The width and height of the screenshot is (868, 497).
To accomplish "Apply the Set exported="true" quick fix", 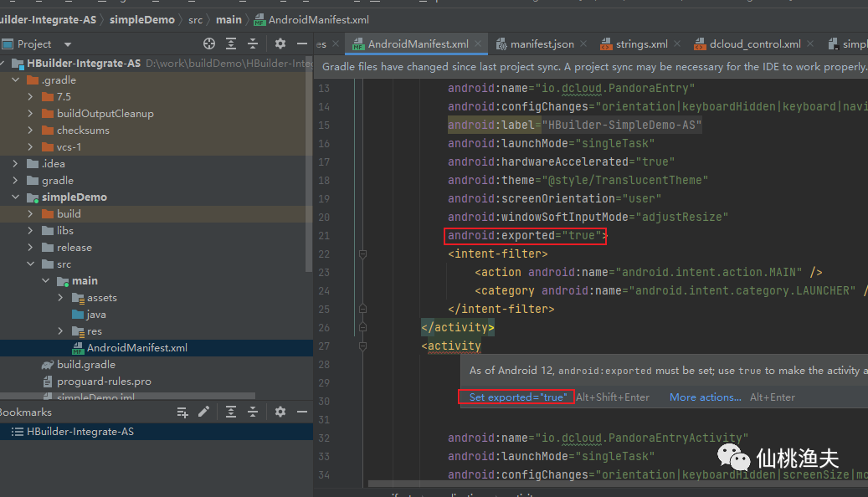I will click(x=517, y=397).
